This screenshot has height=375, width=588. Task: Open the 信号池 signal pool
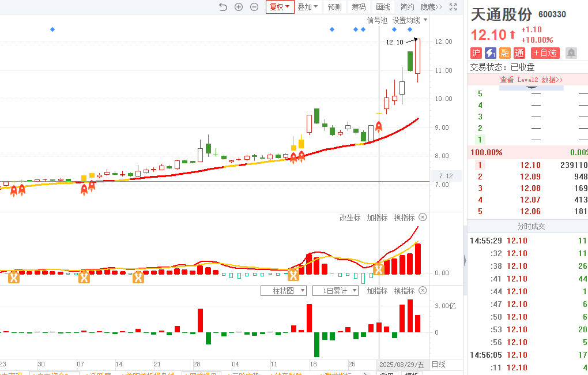tap(377, 20)
